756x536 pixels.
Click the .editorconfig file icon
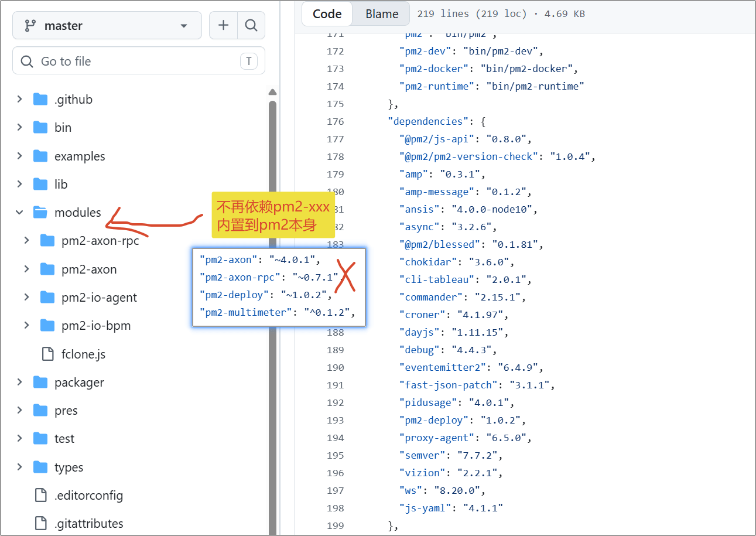coord(41,495)
